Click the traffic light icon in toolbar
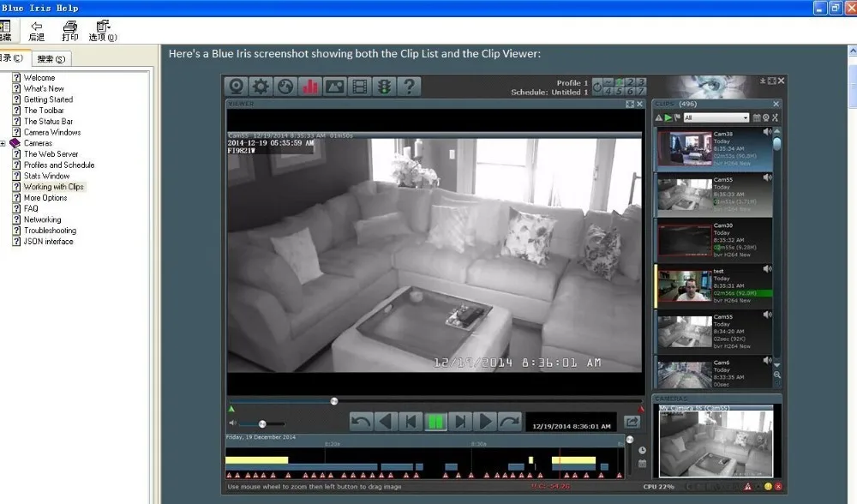Screen dimensions: 857x504 (384, 87)
